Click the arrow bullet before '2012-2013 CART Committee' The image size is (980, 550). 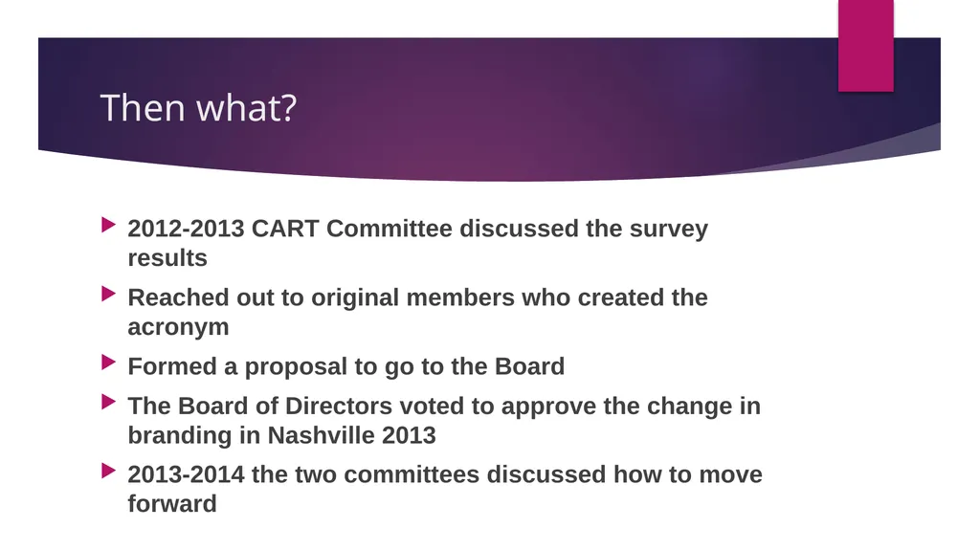click(109, 225)
